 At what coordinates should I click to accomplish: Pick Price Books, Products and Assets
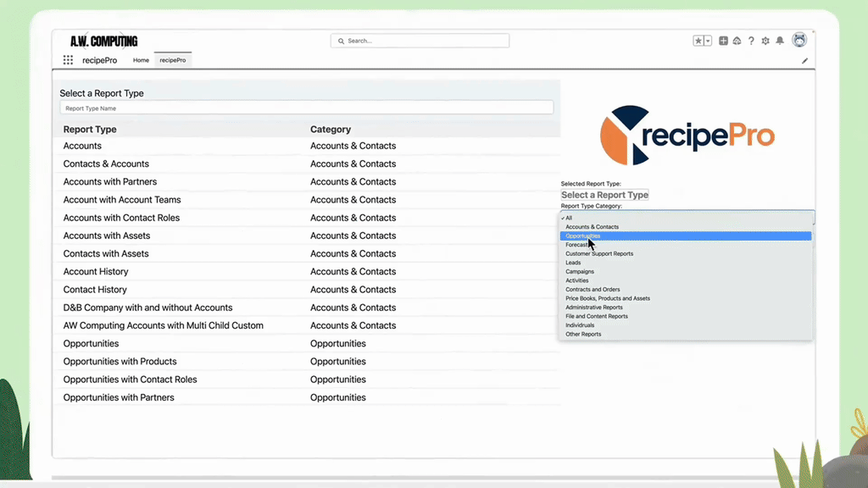(x=686, y=298)
